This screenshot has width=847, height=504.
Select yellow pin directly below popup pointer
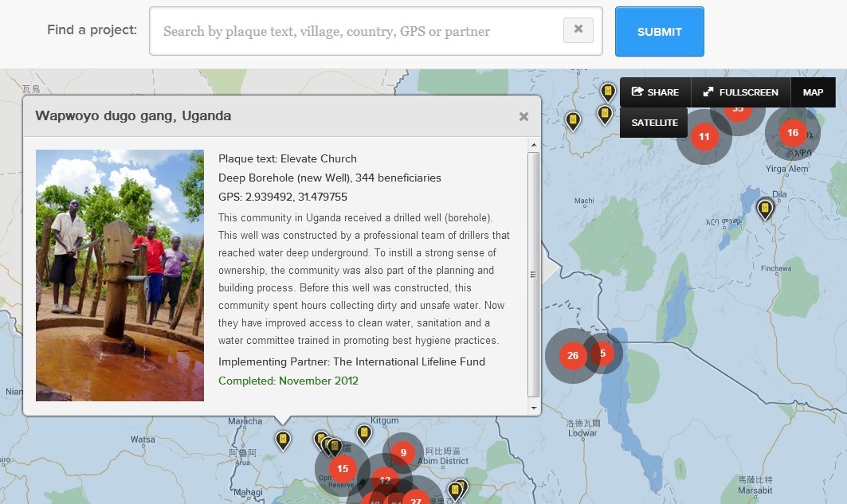pyautogui.click(x=283, y=440)
